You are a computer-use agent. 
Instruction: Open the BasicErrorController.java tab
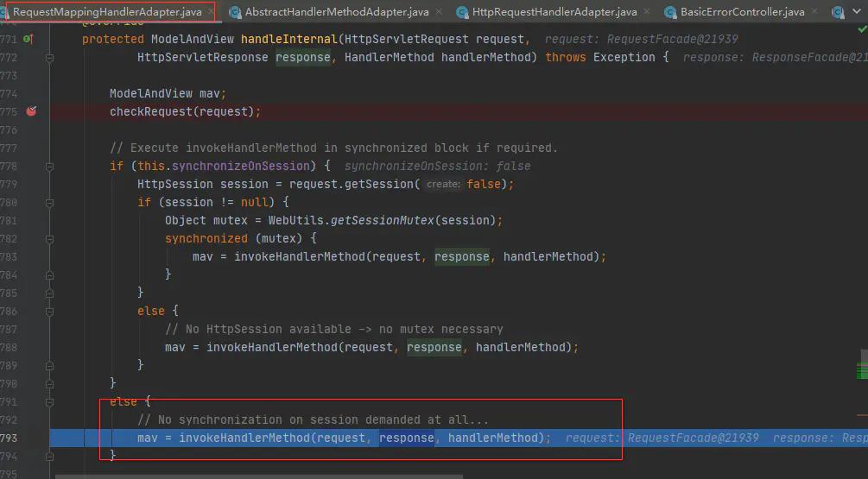coord(742,12)
